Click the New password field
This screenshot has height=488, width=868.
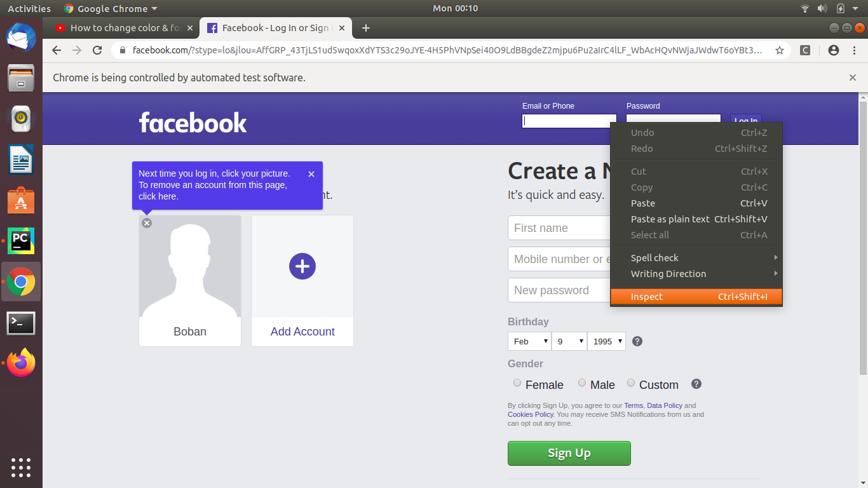click(559, 290)
